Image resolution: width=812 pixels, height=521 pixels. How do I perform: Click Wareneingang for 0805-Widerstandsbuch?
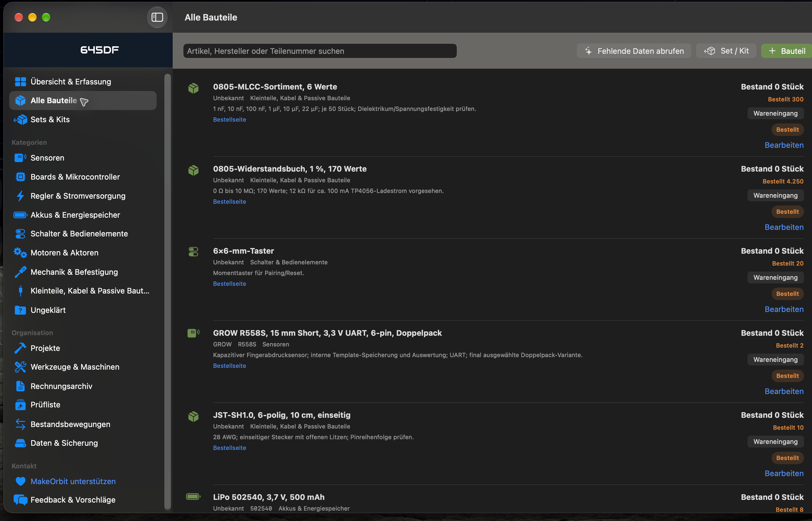click(775, 196)
